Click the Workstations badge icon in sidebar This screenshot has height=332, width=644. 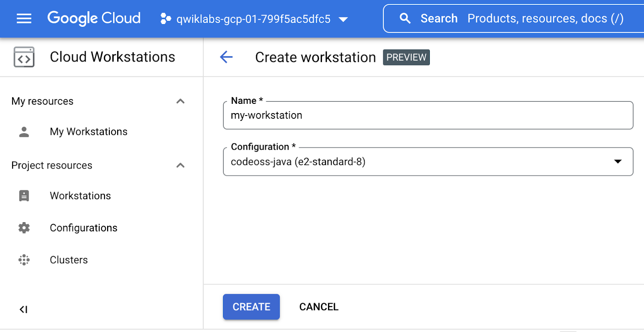(x=24, y=196)
